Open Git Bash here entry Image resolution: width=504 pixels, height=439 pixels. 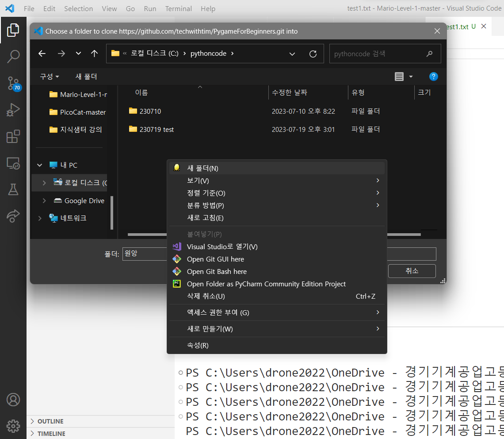click(x=277, y=272)
